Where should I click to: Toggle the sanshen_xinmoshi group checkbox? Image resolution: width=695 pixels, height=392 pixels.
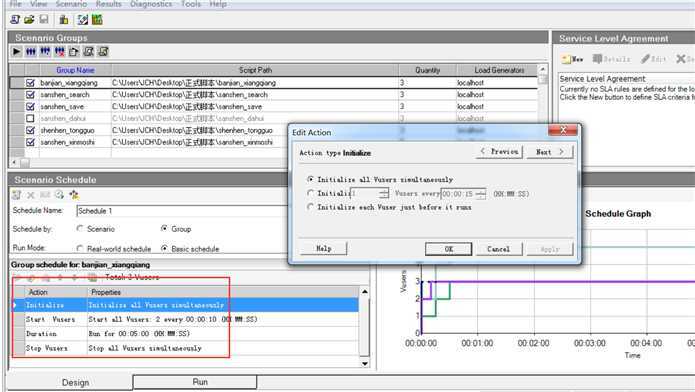30,142
